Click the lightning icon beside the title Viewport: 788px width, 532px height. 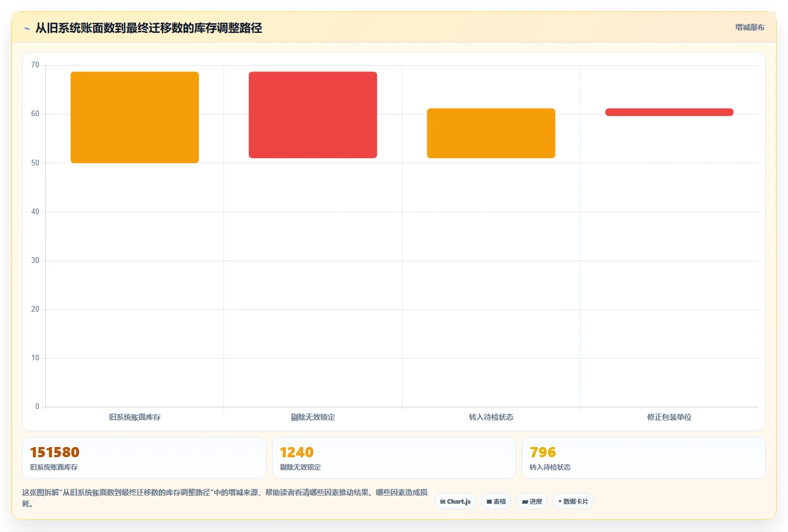[x=27, y=28]
